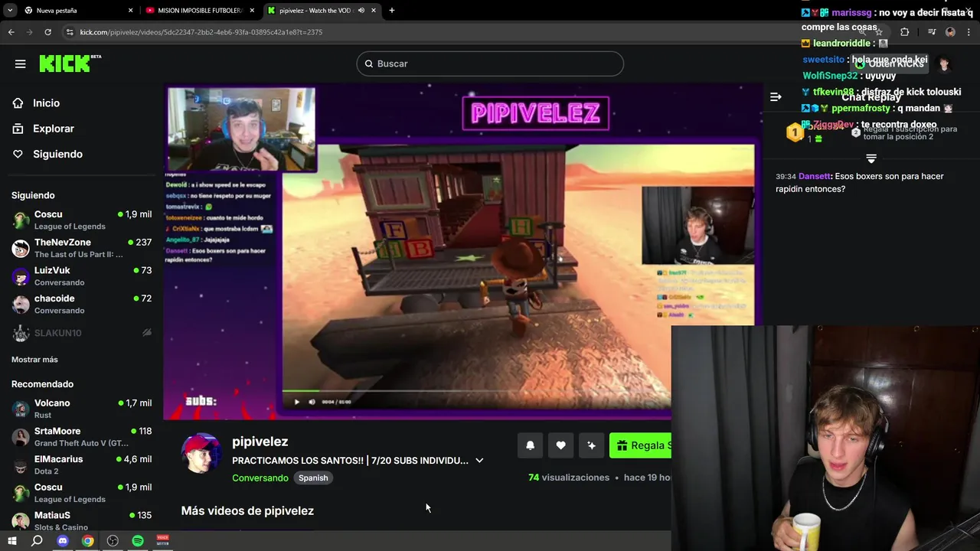Open Explorar in the sidebar
This screenshot has height=551, width=980.
[x=53, y=129]
